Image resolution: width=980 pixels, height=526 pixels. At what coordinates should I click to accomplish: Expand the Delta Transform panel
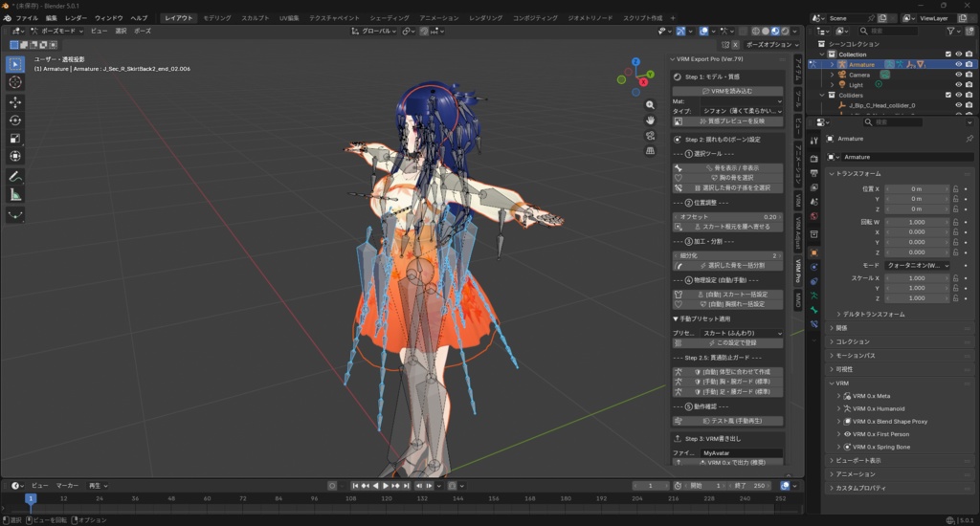[873, 315]
